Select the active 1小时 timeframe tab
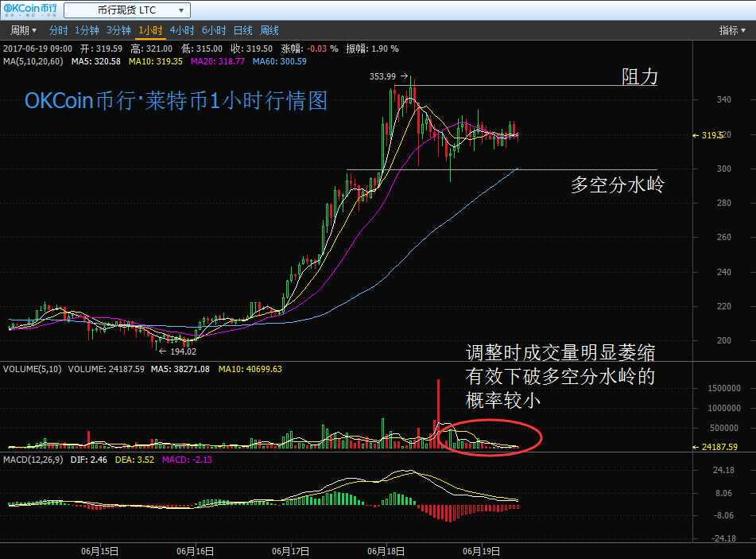Viewport: 756px width, 559px height. tap(150, 30)
